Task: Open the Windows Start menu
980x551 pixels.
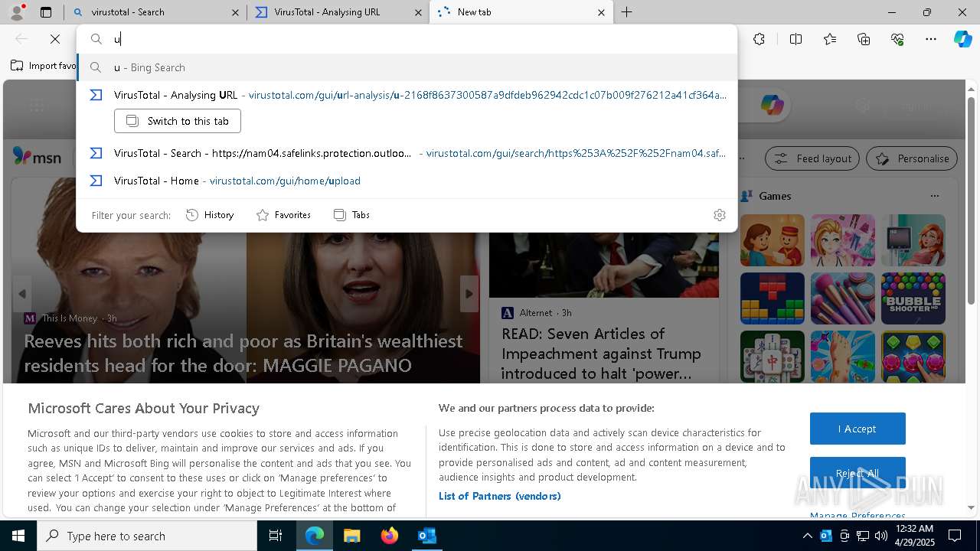Action: 18,536
